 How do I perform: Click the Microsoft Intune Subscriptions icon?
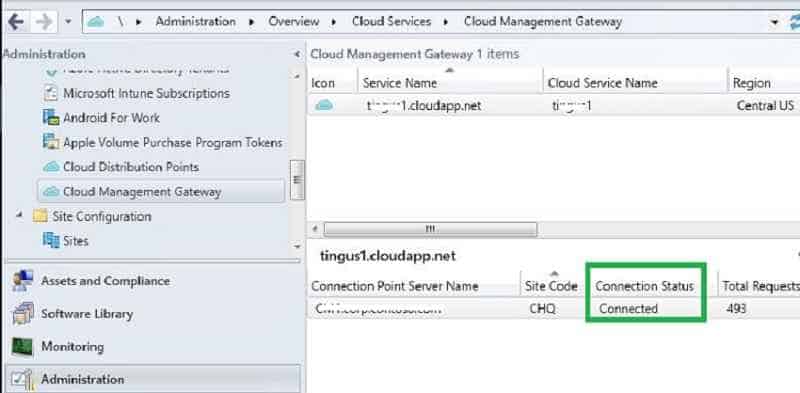[51, 93]
